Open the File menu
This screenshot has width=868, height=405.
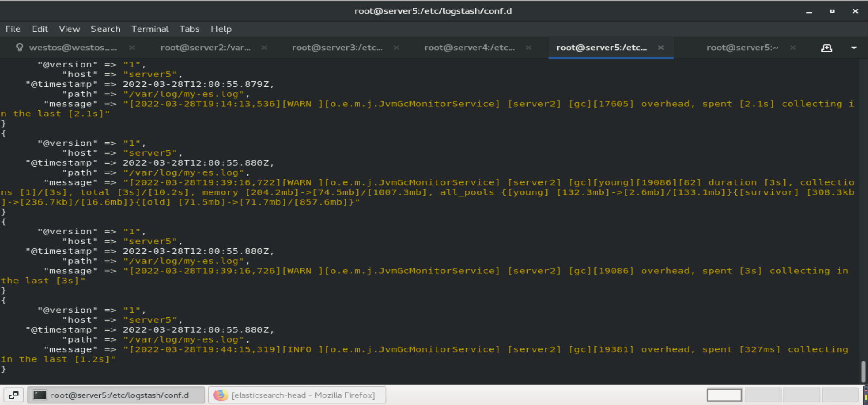(13, 29)
